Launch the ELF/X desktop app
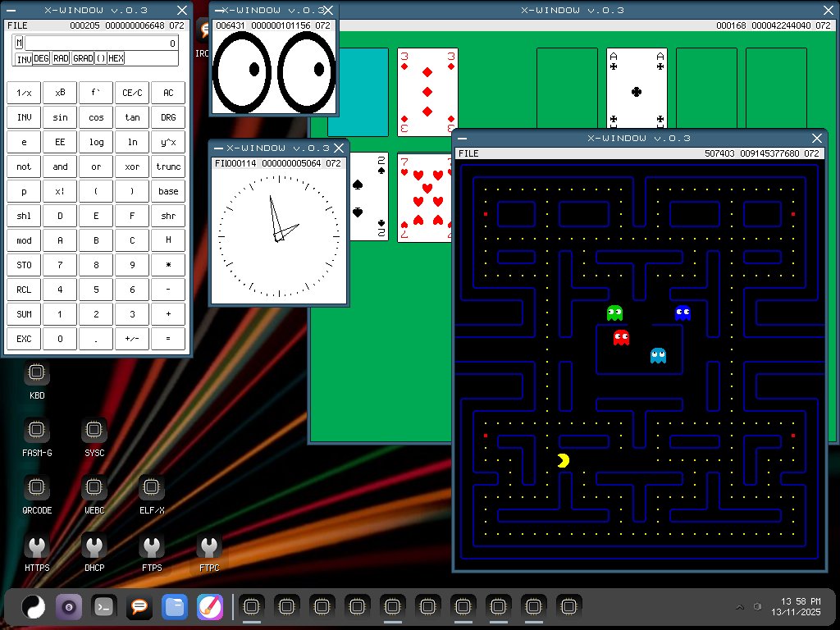 (x=151, y=488)
